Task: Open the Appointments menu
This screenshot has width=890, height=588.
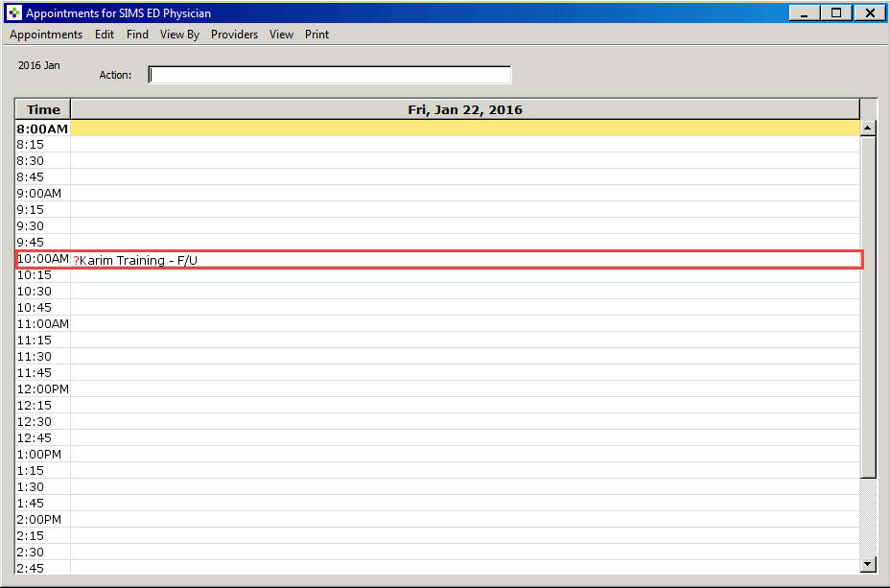Action: pyautogui.click(x=46, y=35)
